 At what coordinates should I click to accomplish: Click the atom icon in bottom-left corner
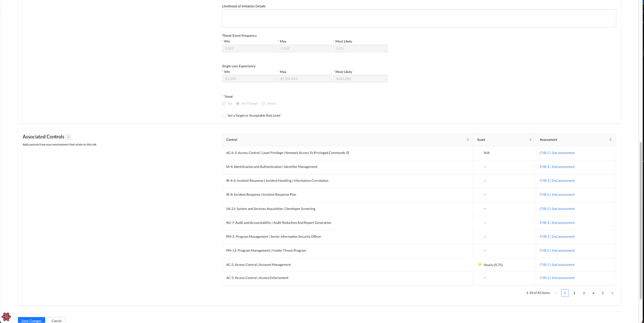pyautogui.click(x=6, y=317)
